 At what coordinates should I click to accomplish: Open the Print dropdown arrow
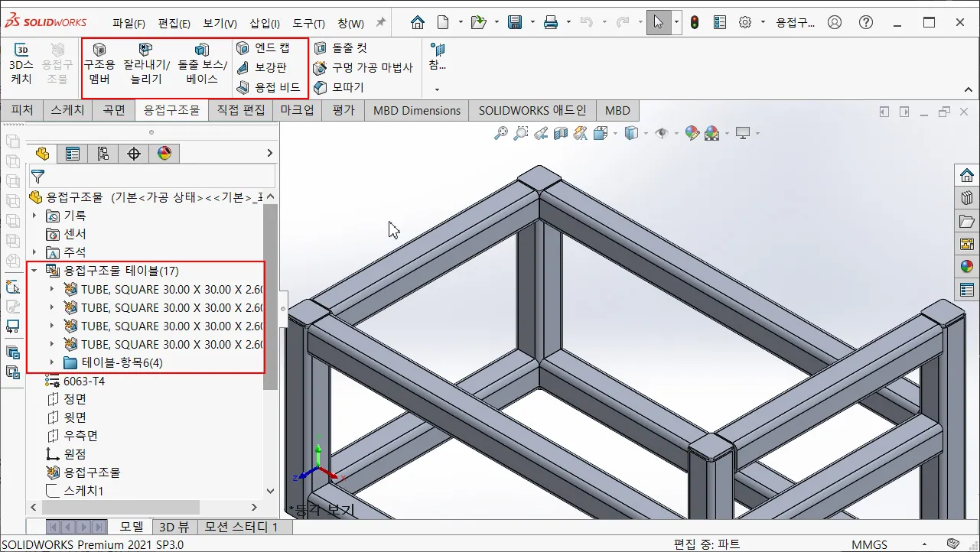(x=568, y=22)
